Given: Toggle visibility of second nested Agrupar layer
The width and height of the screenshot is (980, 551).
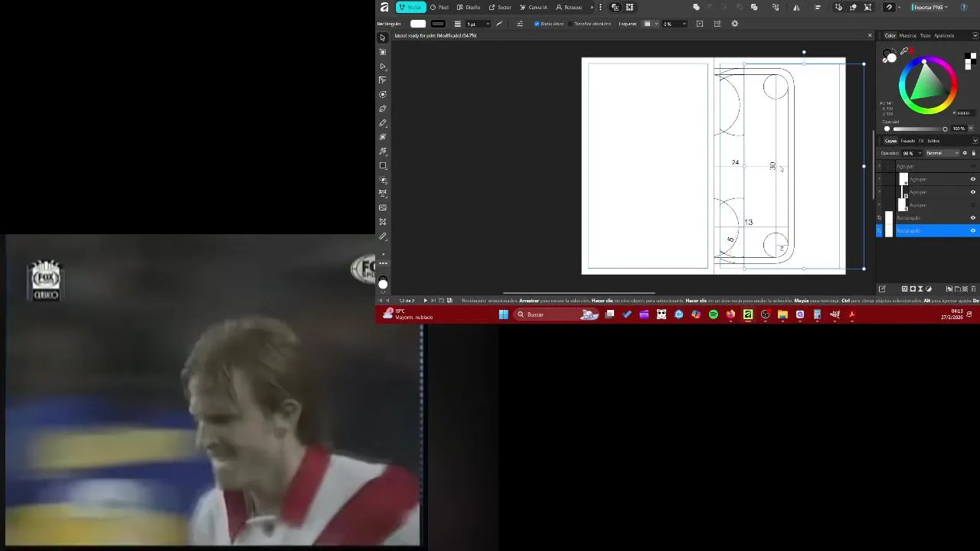Looking at the screenshot, I should click(973, 192).
